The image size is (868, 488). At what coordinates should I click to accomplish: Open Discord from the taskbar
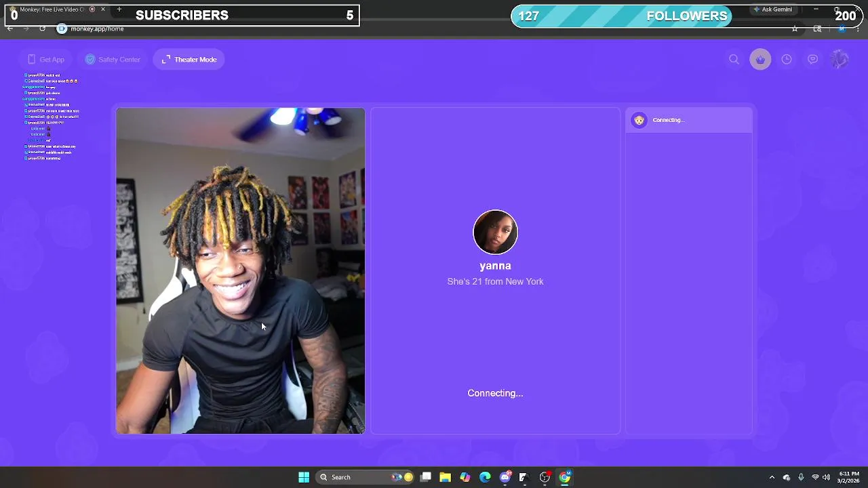click(505, 477)
